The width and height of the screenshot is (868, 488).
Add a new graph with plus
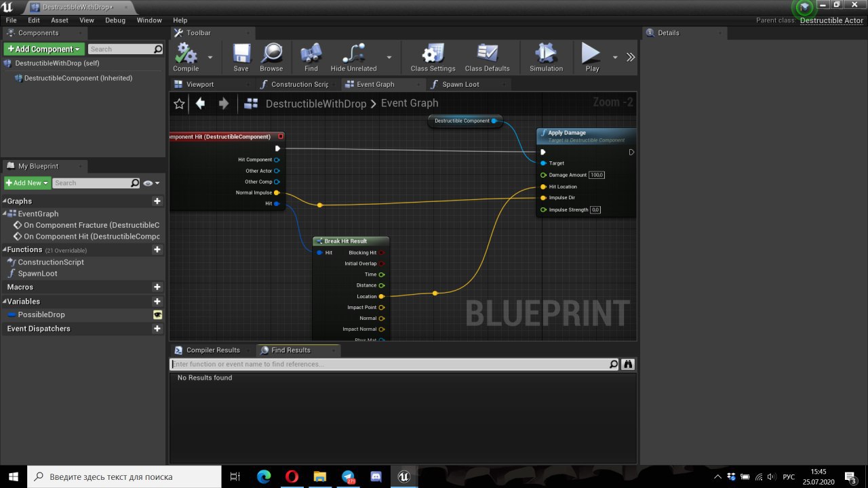[x=157, y=201]
